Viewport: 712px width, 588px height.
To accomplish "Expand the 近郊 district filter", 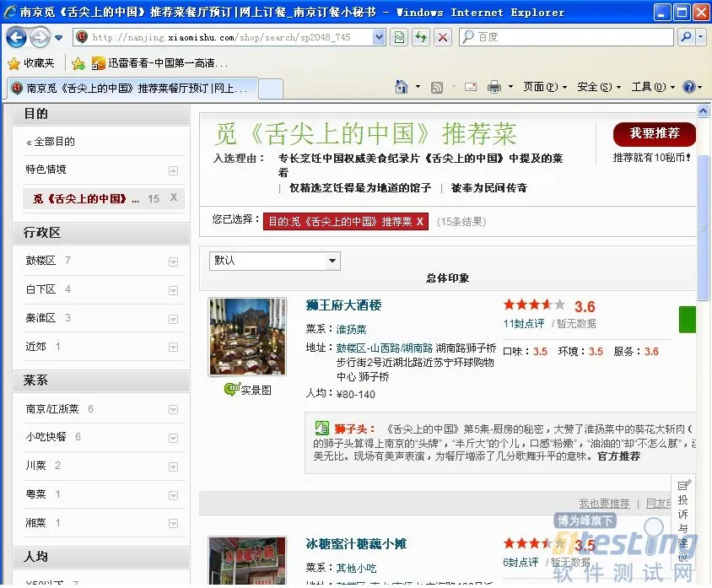I will 173,348.
